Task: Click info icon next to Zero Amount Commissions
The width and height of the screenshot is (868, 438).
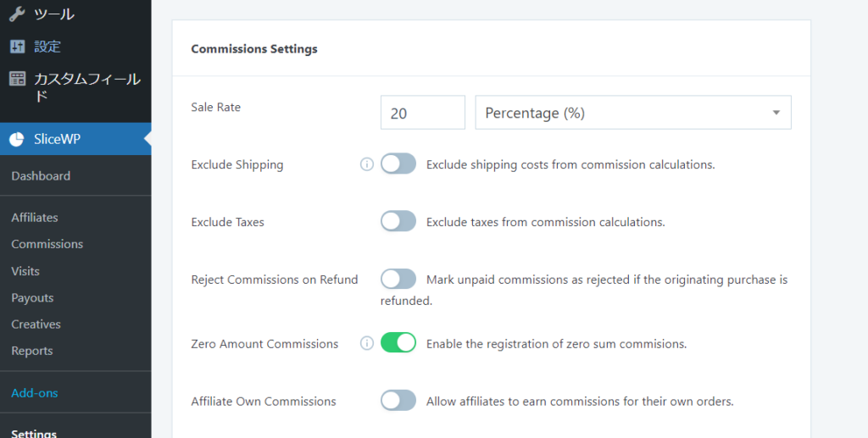Action: point(366,343)
